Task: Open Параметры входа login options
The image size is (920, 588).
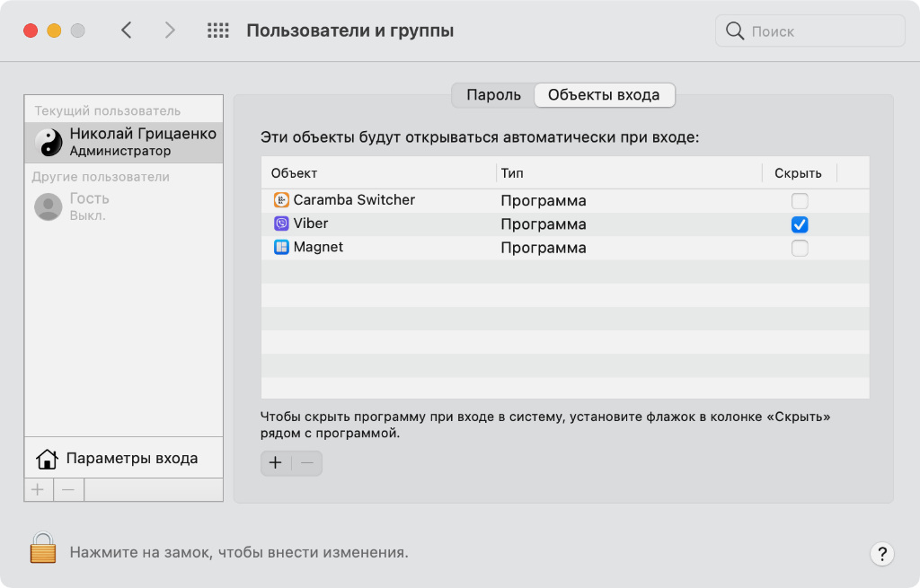Action: point(131,459)
